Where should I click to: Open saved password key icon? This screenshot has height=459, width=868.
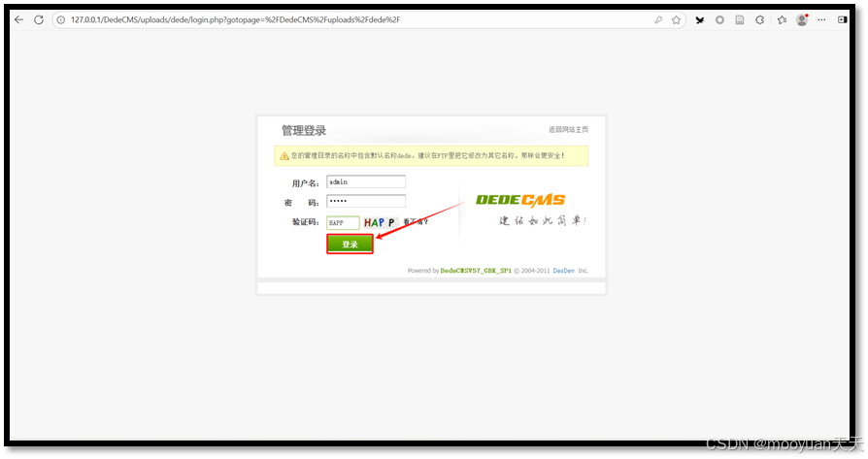pyautogui.click(x=658, y=20)
